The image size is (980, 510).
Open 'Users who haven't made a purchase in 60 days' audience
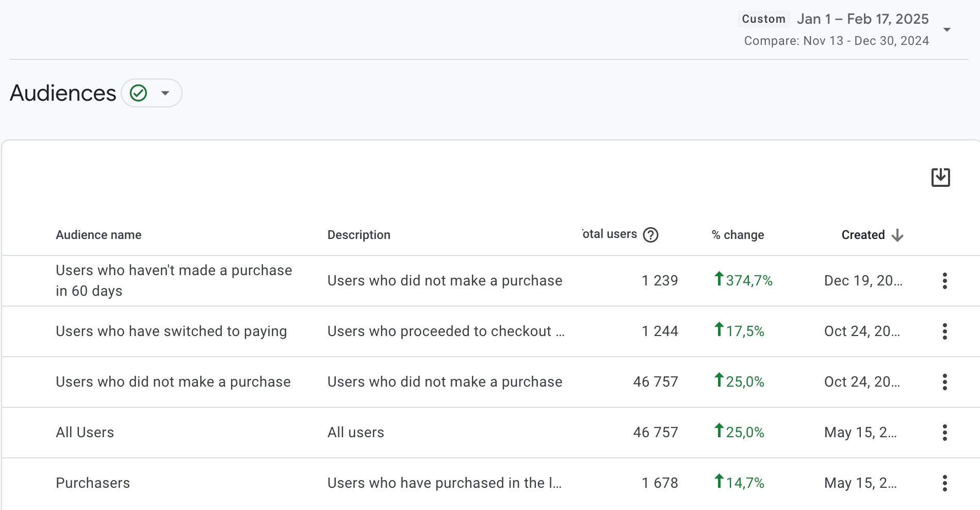(x=174, y=280)
